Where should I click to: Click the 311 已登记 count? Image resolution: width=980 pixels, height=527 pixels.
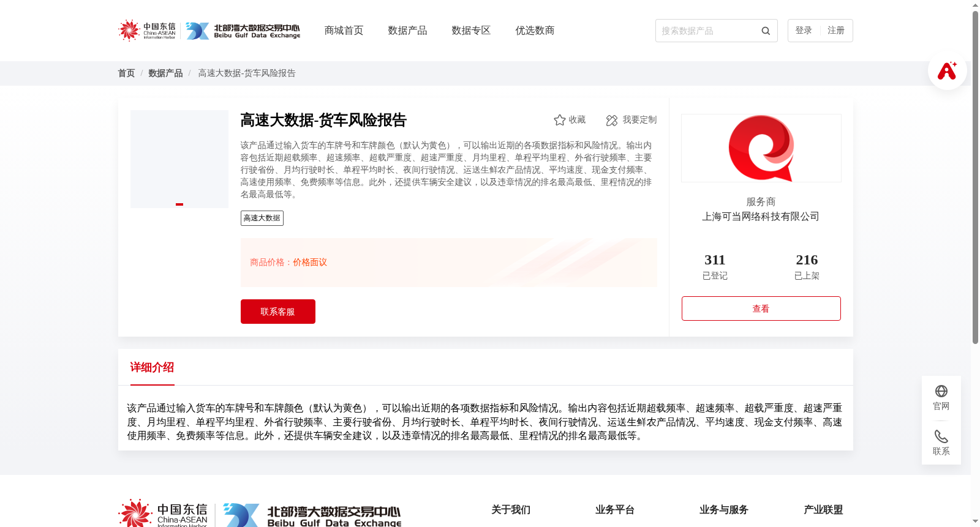pyautogui.click(x=715, y=267)
